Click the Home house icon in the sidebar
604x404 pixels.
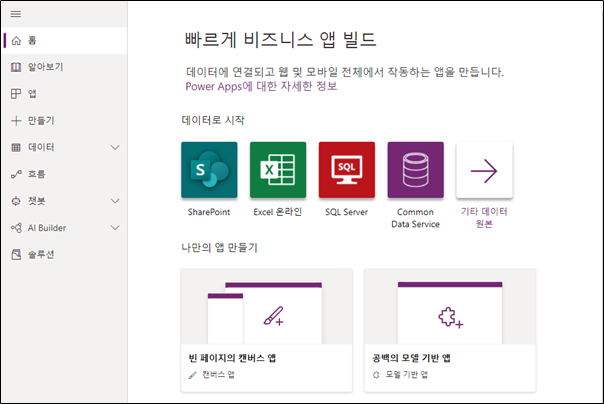[x=16, y=40]
